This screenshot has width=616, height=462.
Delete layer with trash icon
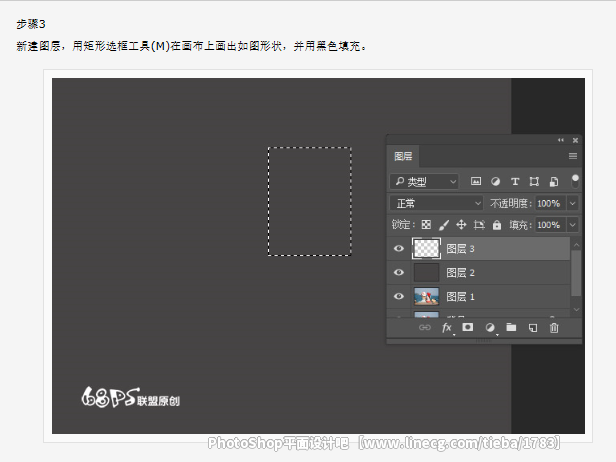pos(554,328)
